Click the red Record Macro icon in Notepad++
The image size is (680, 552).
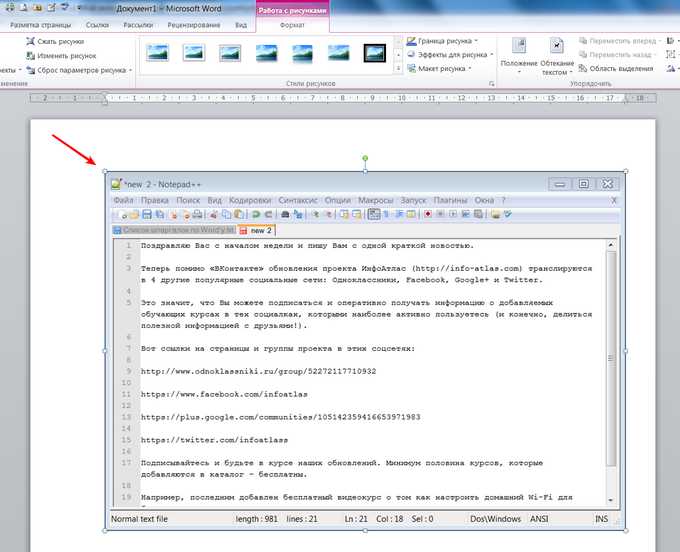[x=428, y=214]
